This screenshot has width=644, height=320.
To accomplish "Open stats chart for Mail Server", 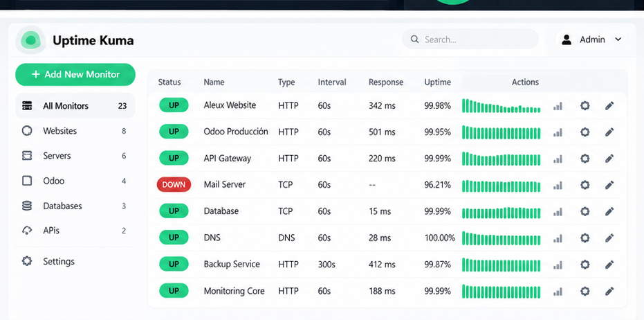I will [558, 186].
